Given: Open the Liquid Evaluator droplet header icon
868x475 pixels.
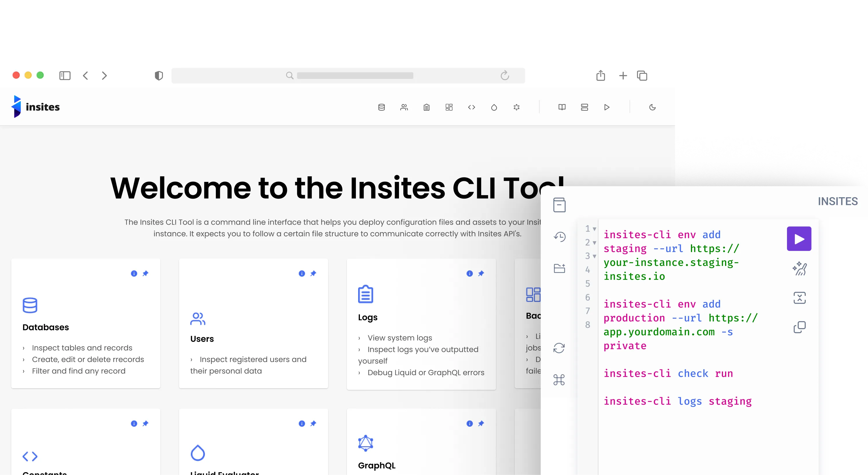Looking at the screenshot, I should coord(494,107).
